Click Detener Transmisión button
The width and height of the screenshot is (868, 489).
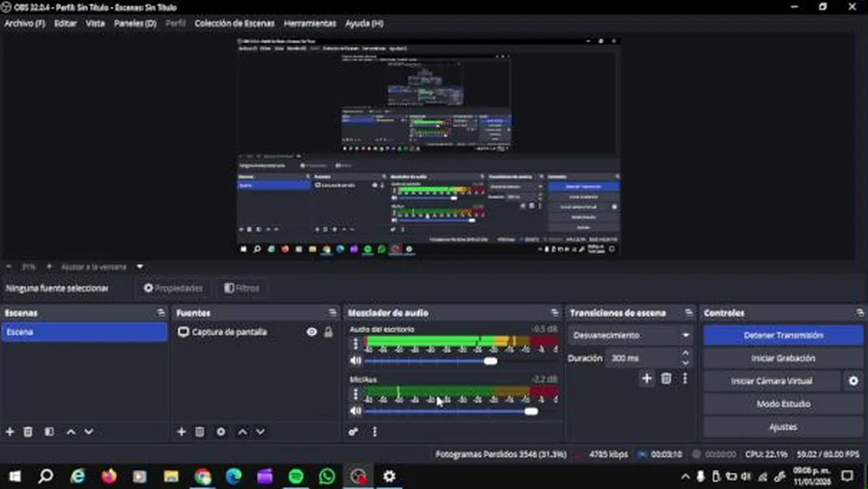pos(783,336)
